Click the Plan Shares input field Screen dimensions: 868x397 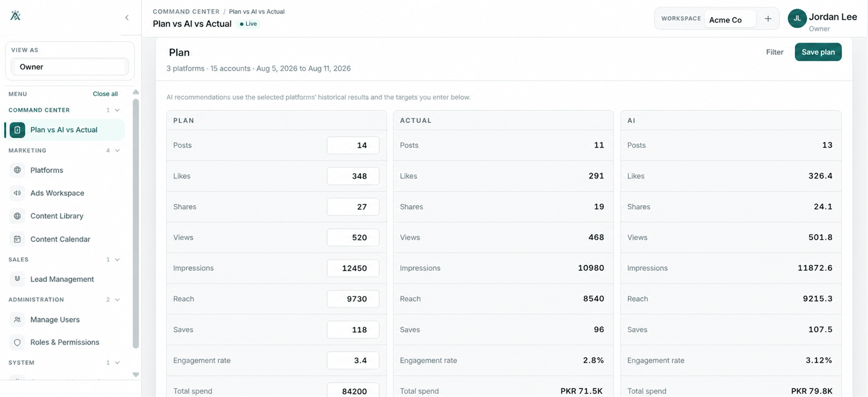[353, 207]
